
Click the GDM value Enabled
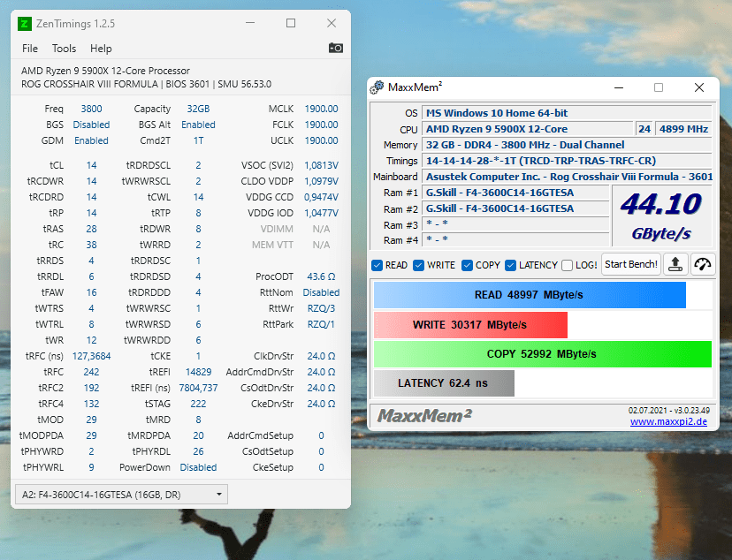click(x=92, y=140)
